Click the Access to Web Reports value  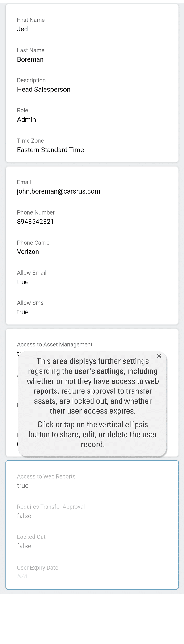[x=23, y=486]
